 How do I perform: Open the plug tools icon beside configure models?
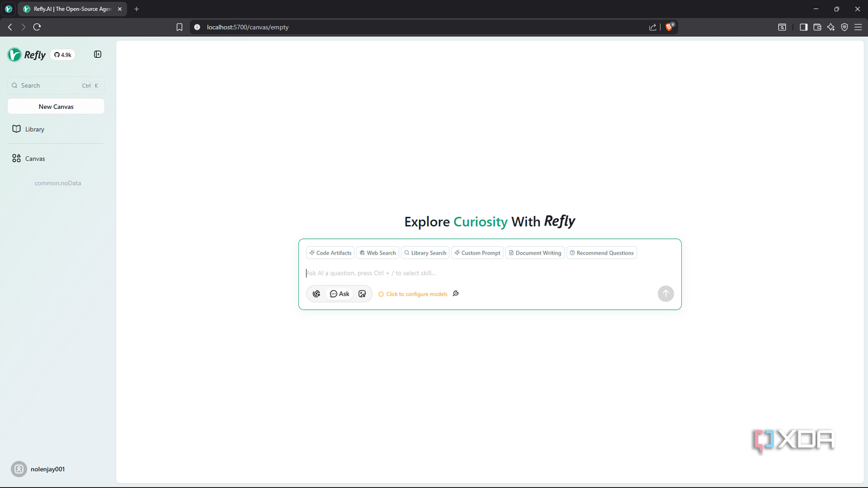pos(456,293)
